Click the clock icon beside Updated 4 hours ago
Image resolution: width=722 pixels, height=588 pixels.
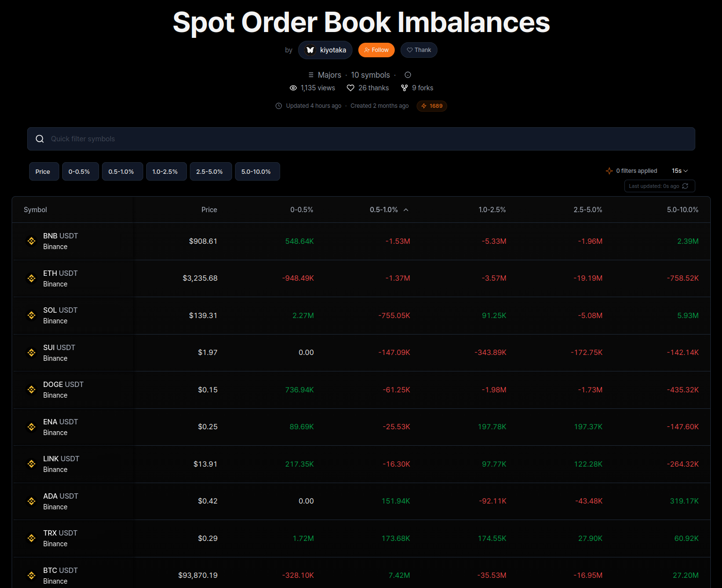[x=279, y=106]
